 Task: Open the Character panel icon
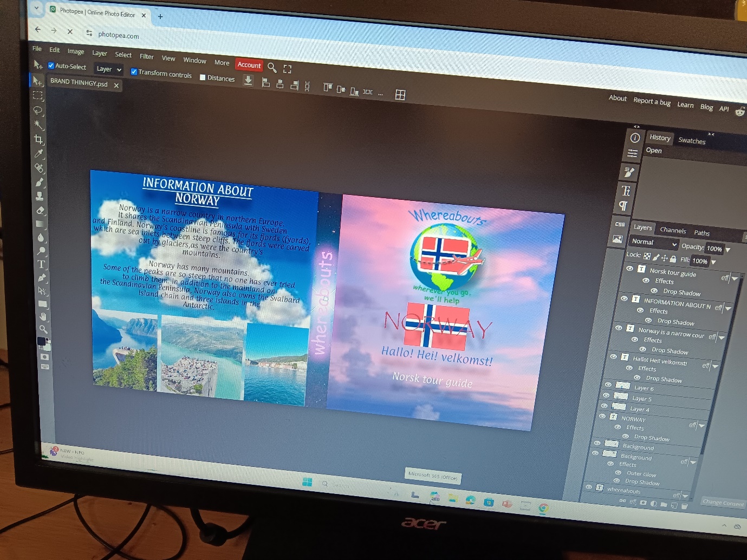tap(626, 191)
